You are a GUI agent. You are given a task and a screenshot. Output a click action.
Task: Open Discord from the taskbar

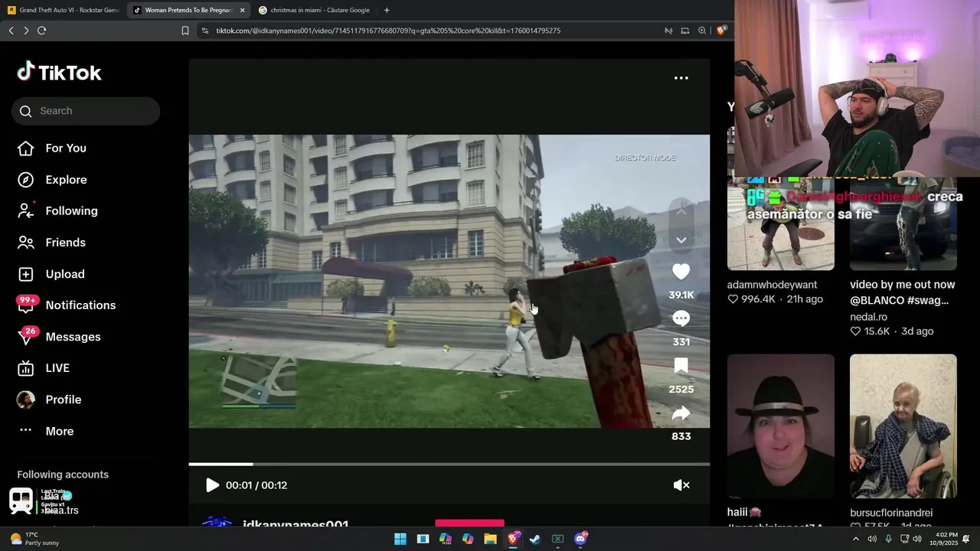[580, 539]
